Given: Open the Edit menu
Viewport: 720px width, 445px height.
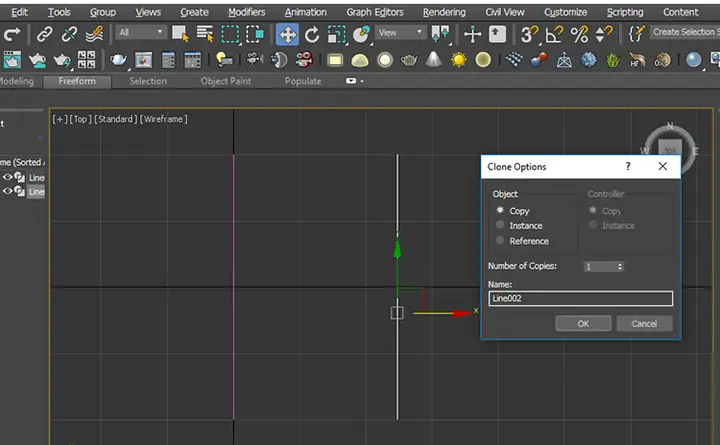Looking at the screenshot, I should coord(19,12).
